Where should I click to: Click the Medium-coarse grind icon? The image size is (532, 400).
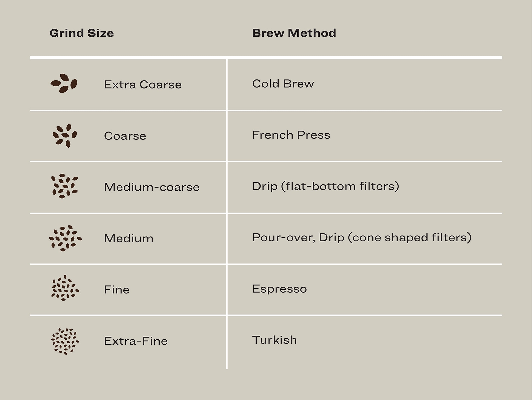click(x=65, y=186)
